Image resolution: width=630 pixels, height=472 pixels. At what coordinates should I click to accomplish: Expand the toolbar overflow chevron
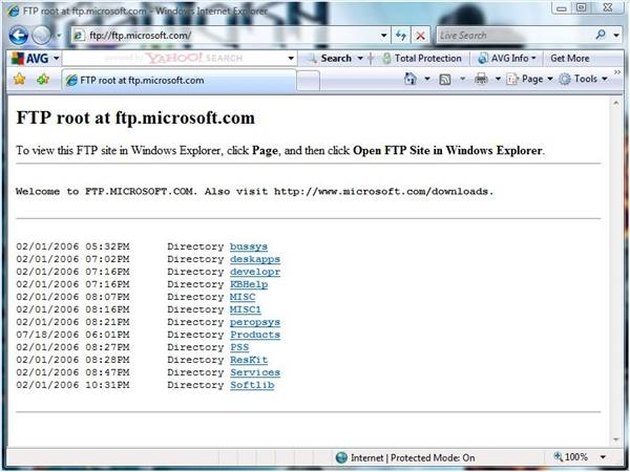[617, 72]
